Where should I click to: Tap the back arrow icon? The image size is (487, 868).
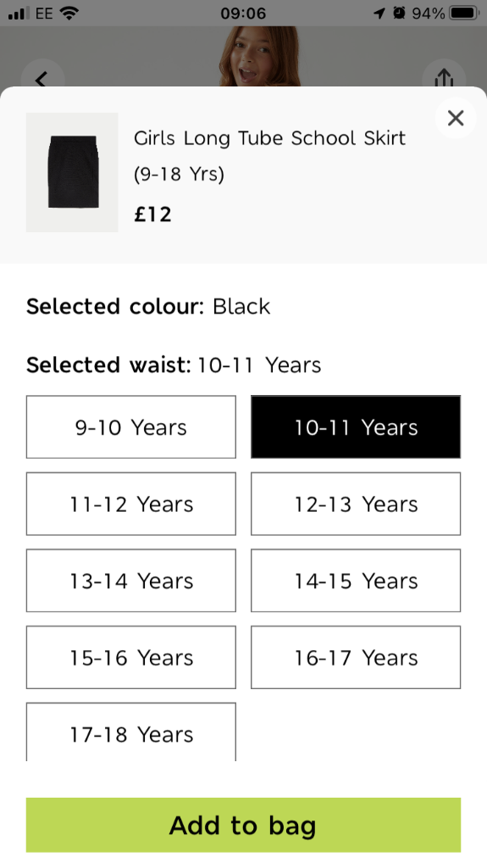tap(42, 76)
